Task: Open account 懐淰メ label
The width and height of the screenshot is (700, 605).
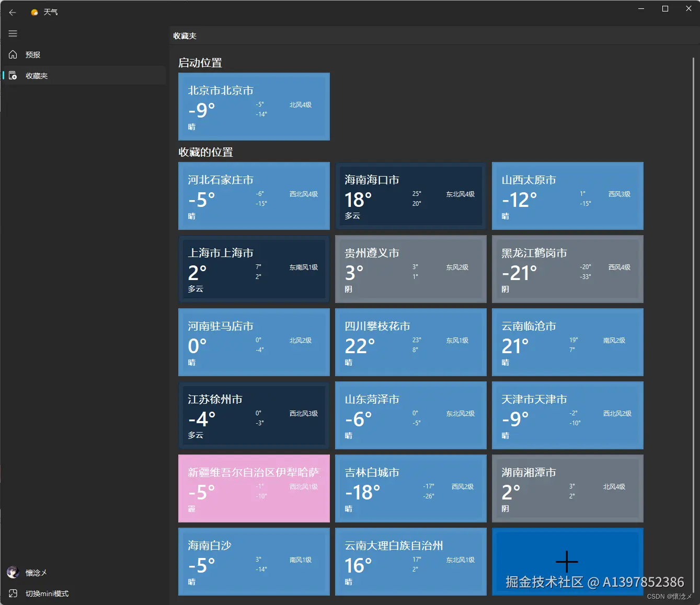Action: [36, 573]
